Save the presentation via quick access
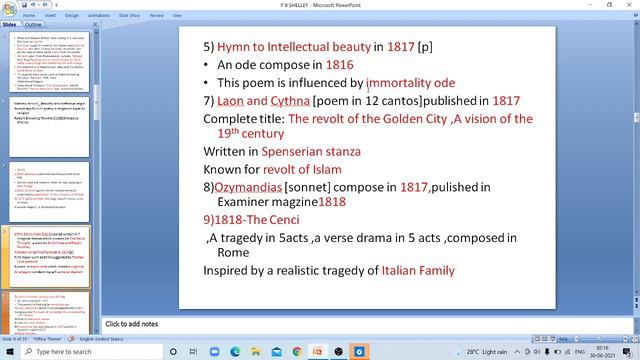Viewport: 640px width, 360px height. pos(24,5)
